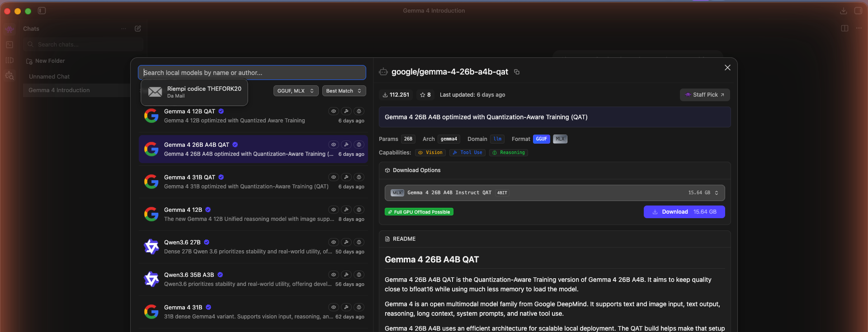Screen dimensions: 868x332
Task: Open the Downloads icon in the title bar
Action: pos(843,11)
